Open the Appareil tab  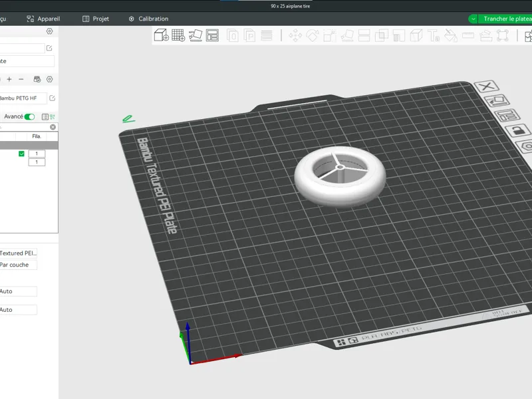pos(43,19)
